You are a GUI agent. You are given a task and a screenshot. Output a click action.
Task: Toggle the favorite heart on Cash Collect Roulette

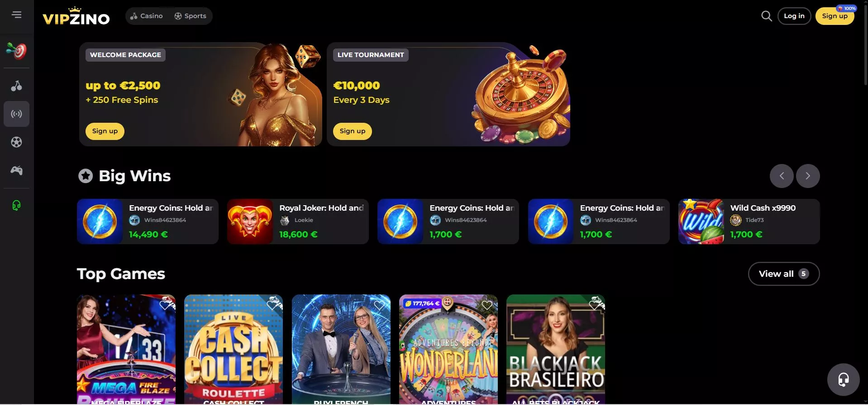(272, 305)
